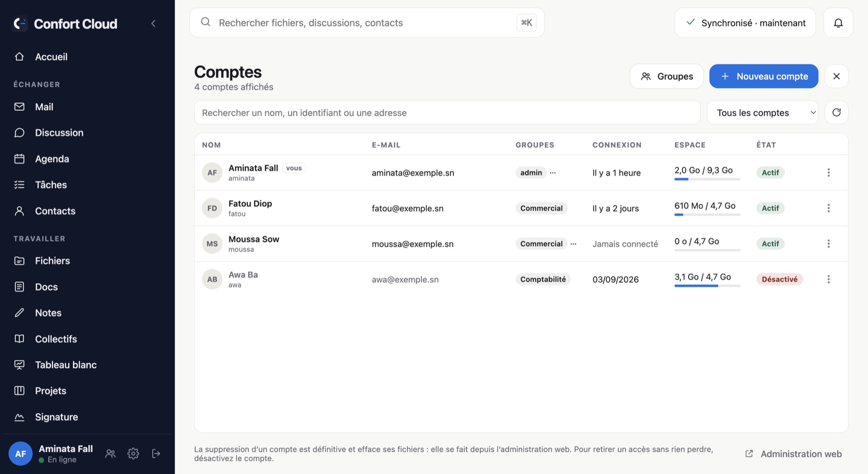Screen dimensions: 868x474
Task: Click the user avatar in bottom bar
Action: [20, 453]
